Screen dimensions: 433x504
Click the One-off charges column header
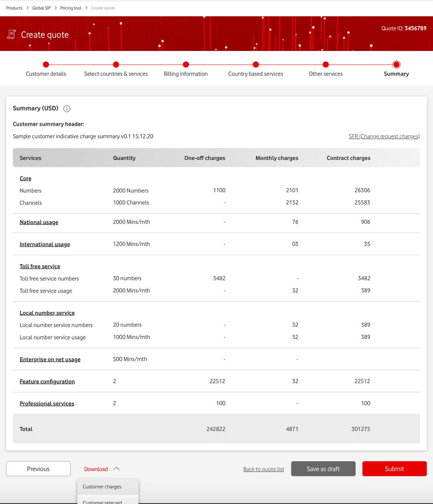[x=205, y=158]
